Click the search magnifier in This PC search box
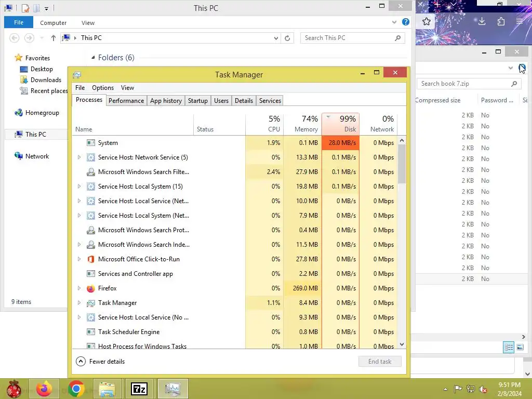 coord(397,38)
